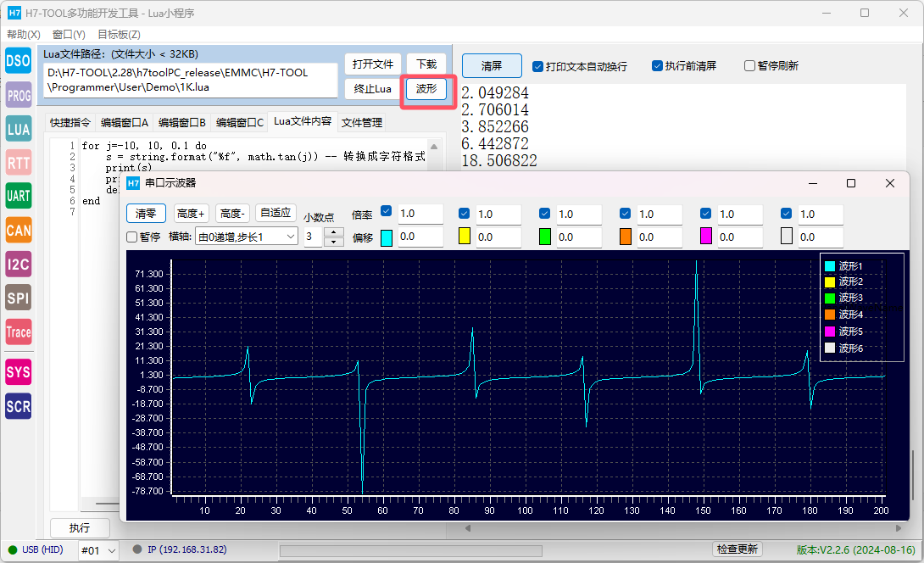924x563 pixels.
Task: Click the 终止Lua button
Action: pos(373,89)
